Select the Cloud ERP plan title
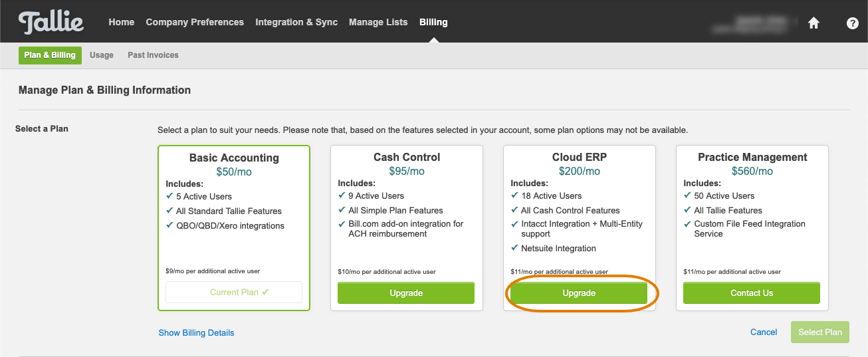This screenshot has height=357, width=868. coord(580,158)
